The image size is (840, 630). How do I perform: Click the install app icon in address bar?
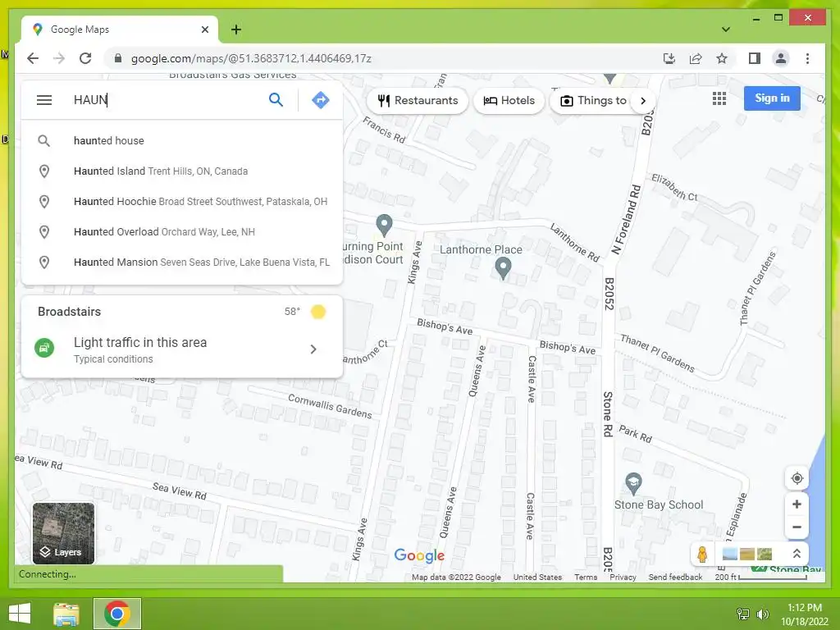669,58
